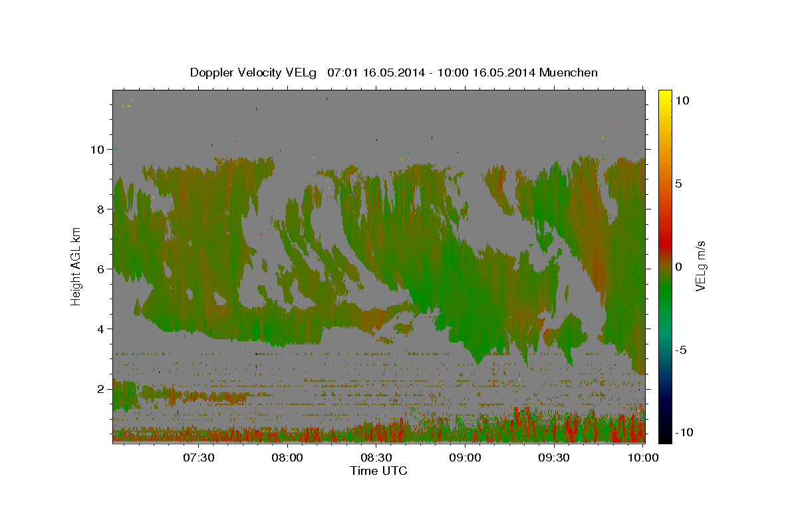
Task: Click the colorbar label '10' at top
Action: 682,100
